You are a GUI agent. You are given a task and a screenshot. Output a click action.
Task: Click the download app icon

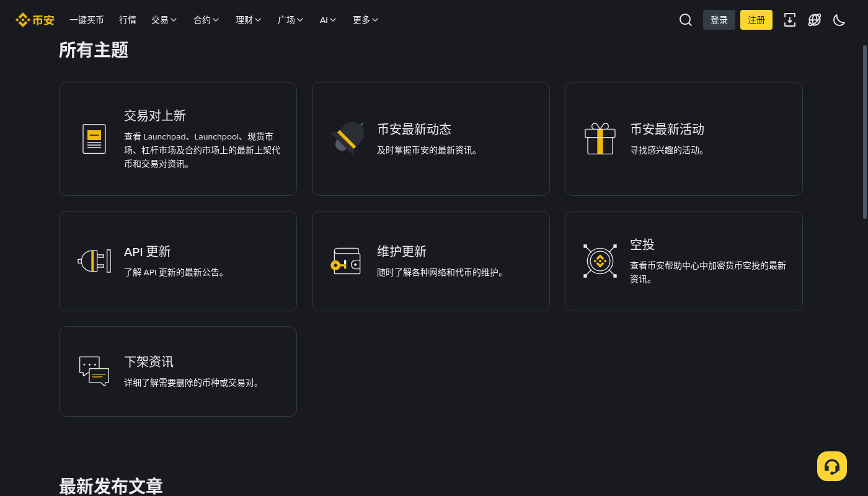pyautogui.click(x=790, y=20)
